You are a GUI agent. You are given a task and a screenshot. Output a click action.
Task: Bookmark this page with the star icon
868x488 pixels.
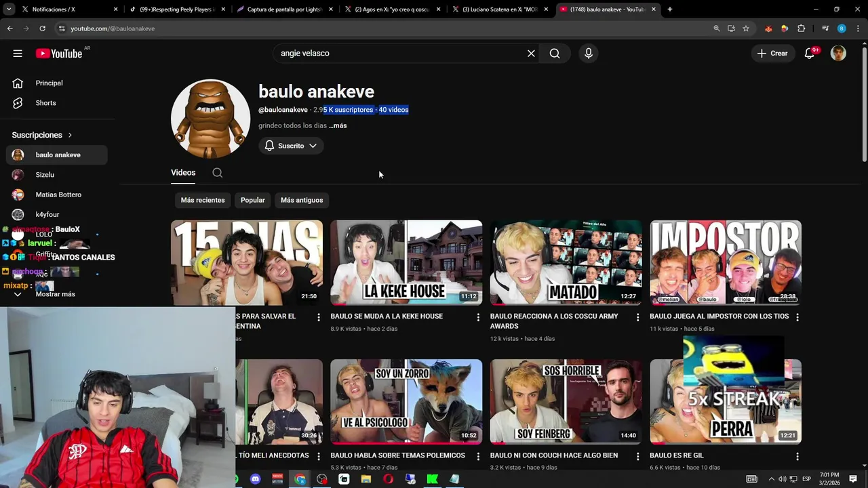746,28
